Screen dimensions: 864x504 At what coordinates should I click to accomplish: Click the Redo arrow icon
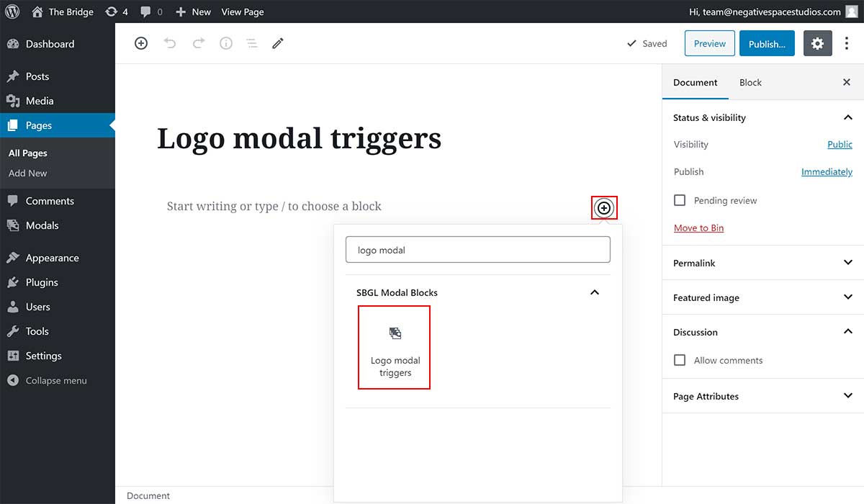(x=199, y=43)
